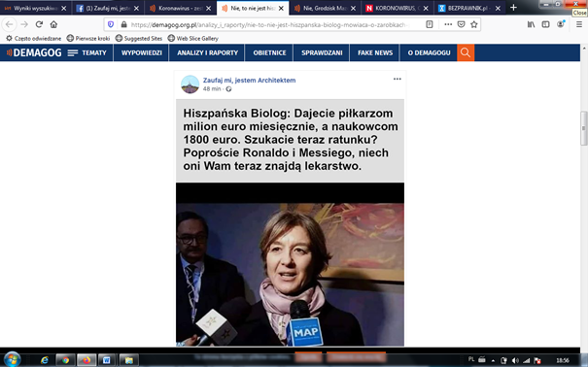
Task: Open Często odwiedzane bookmark
Action: tap(33, 38)
